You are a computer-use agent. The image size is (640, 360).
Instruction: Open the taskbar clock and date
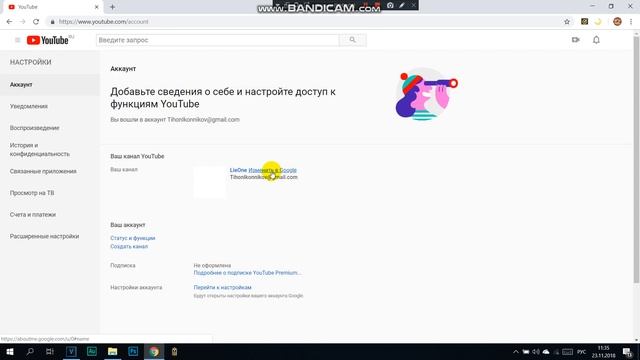[x=604, y=352]
